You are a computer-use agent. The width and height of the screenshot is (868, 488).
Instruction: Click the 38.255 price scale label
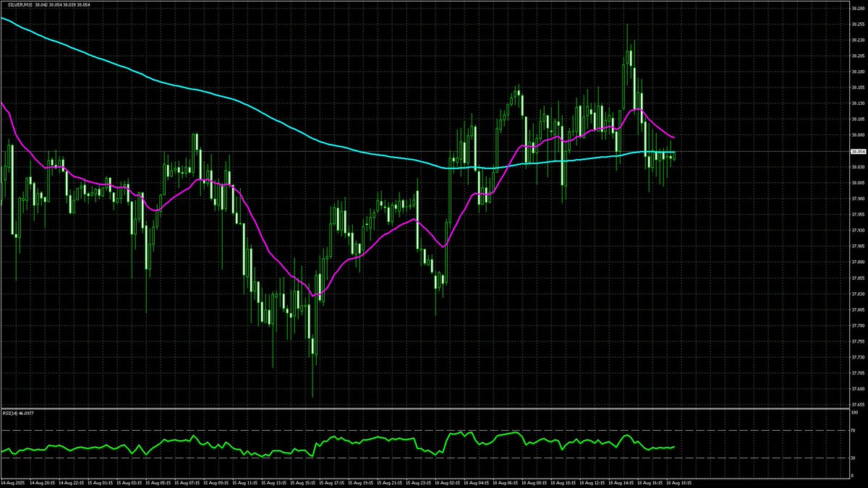858,24
